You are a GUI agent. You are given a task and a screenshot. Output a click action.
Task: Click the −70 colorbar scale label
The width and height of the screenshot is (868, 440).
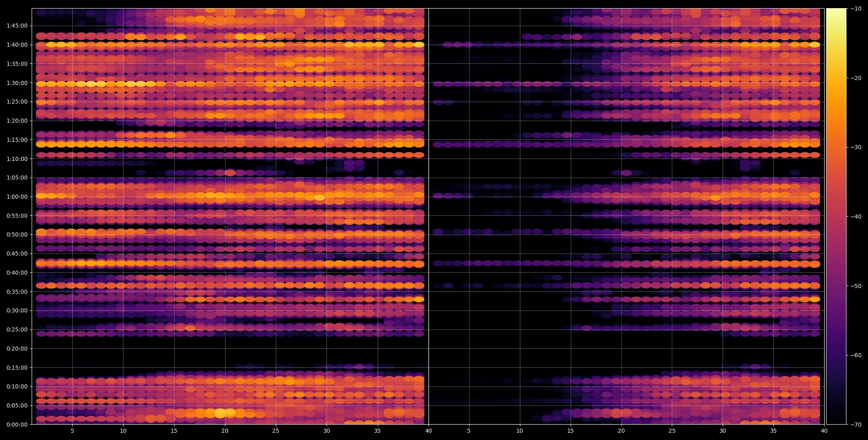856,425
